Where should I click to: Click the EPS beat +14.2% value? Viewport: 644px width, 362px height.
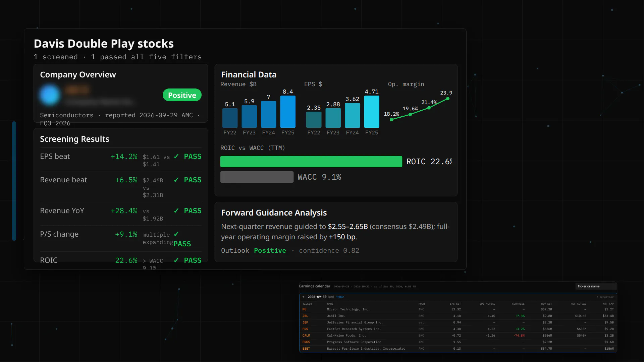124,157
